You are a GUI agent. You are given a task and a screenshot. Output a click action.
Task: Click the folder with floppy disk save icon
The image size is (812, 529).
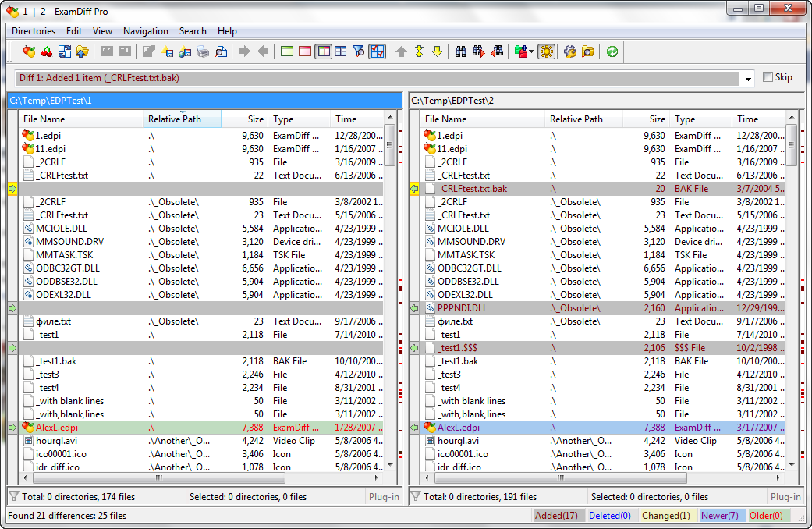coord(167,51)
